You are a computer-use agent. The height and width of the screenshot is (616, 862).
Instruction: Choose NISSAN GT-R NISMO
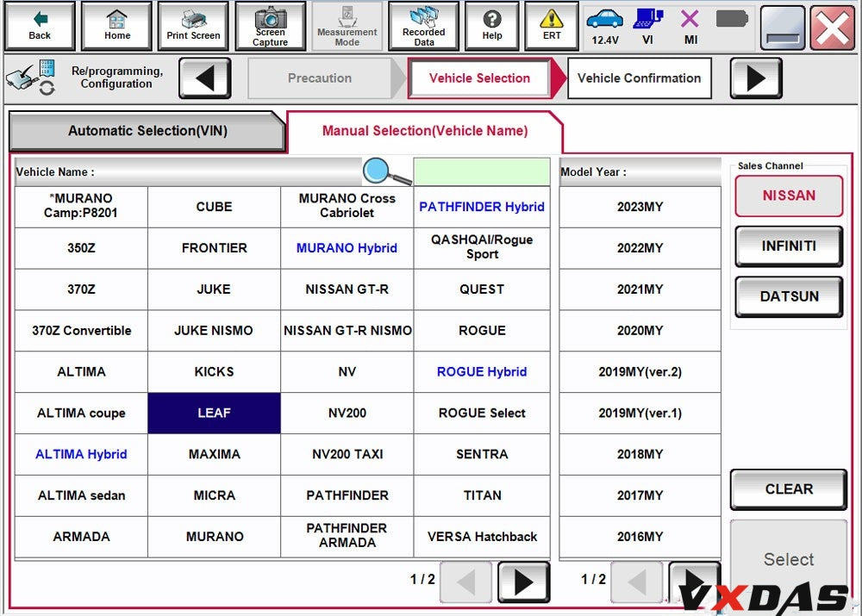(347, 330)
